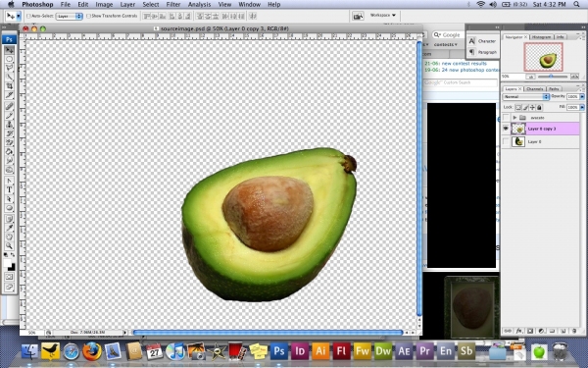This screenshot has width=588, height=368.
Task: Click the Navigator zoom out button
Action: (x=530, y=77)
